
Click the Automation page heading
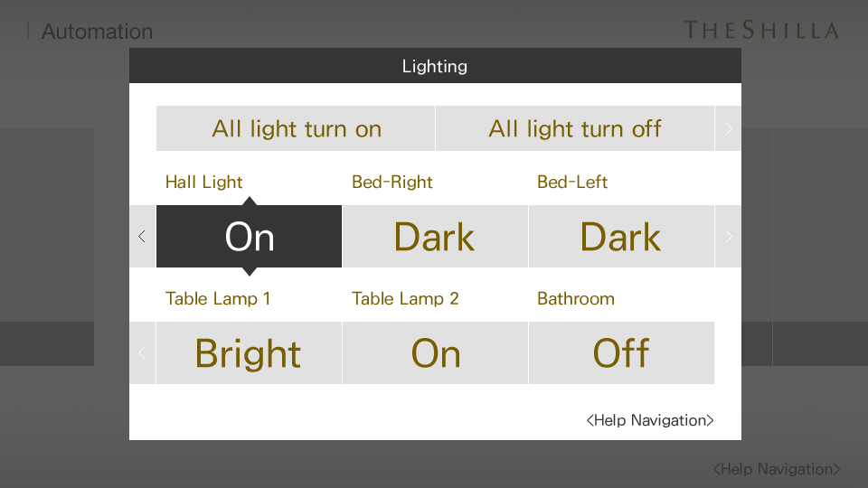[x=97, y=32]
